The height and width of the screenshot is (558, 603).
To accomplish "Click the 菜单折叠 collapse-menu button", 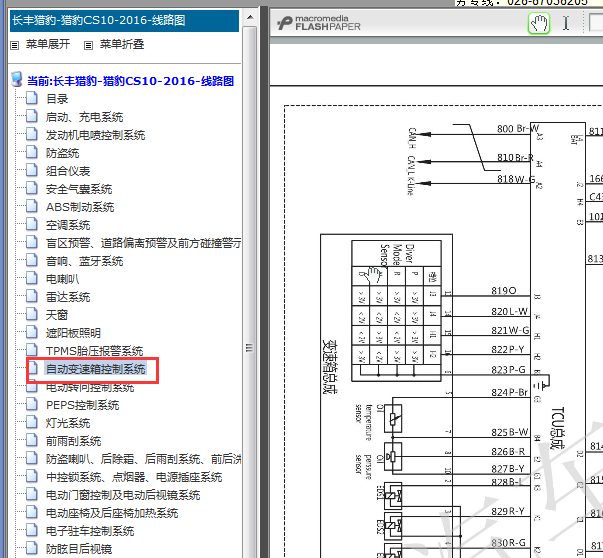I will point(122,44).
